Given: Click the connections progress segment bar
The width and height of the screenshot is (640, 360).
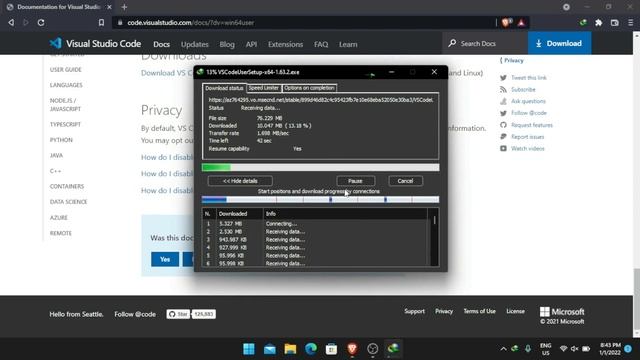Looking at the screenshot, I should (320, 200).
